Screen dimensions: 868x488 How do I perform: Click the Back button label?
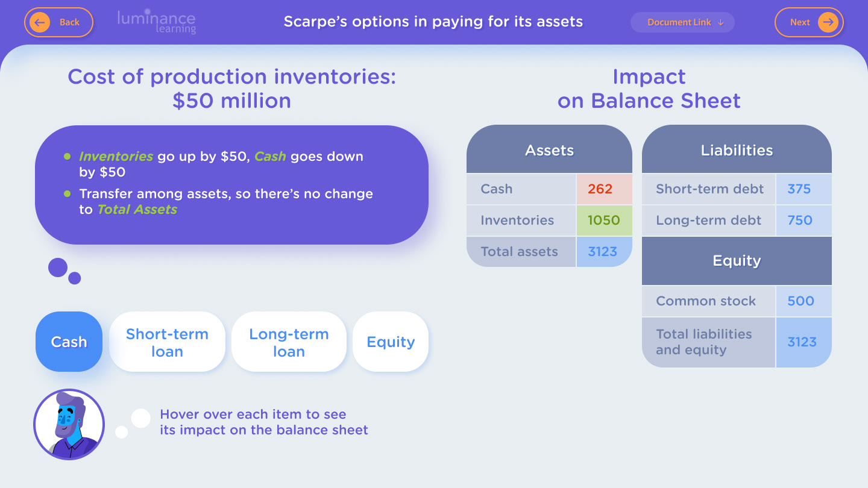click(69, 22)
